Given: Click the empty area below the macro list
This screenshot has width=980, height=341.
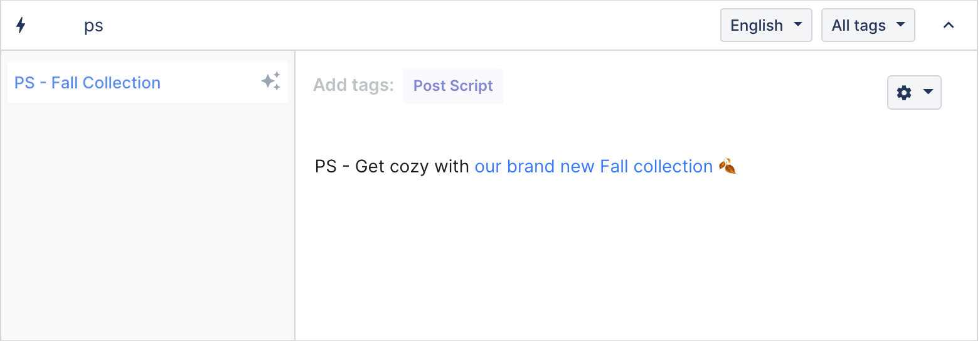Looking at the screenshot, I should (x=147, y=219).
